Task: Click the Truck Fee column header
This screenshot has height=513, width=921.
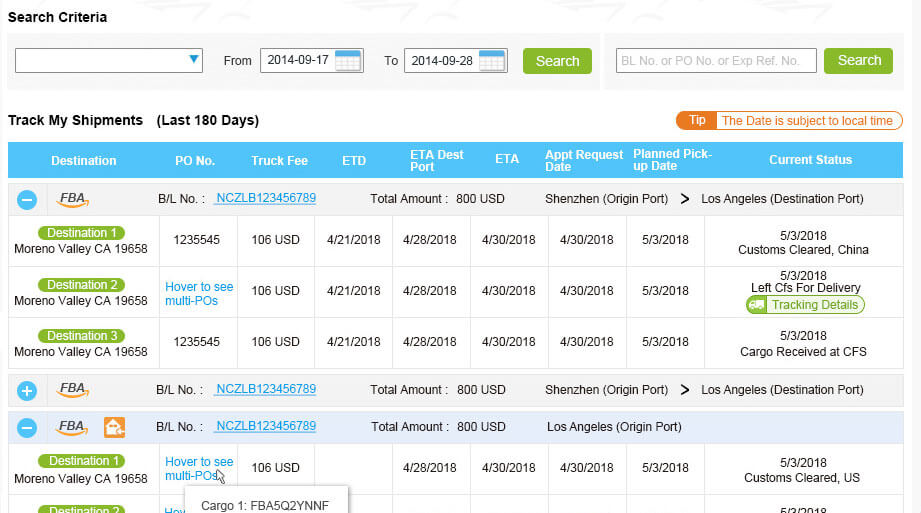Action: [279, 160]
